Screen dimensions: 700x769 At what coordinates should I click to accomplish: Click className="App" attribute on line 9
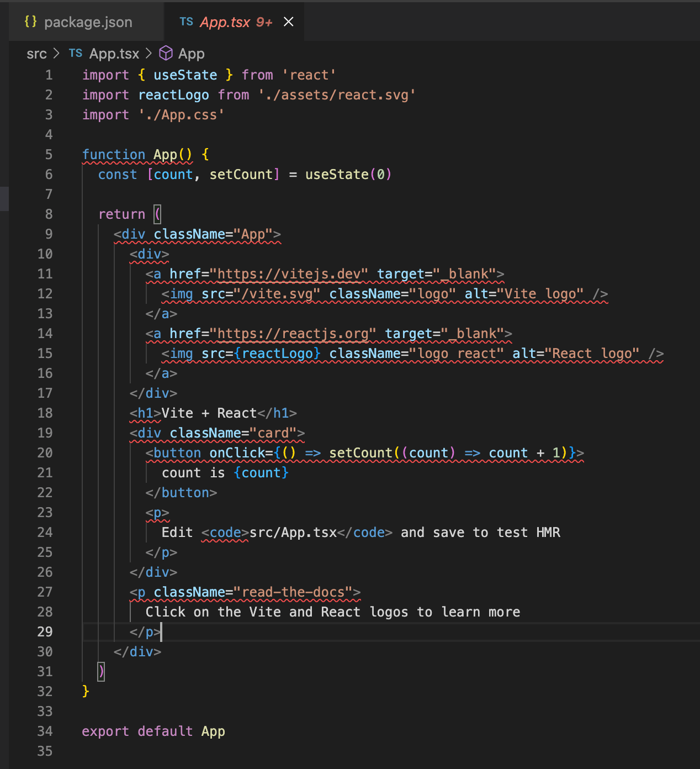214,234
